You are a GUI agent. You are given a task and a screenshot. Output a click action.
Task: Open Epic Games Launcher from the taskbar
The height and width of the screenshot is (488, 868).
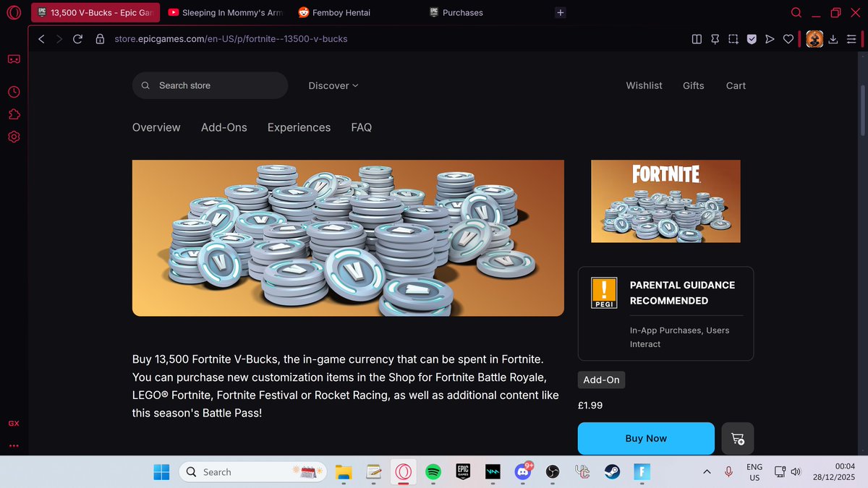(463, 472)
